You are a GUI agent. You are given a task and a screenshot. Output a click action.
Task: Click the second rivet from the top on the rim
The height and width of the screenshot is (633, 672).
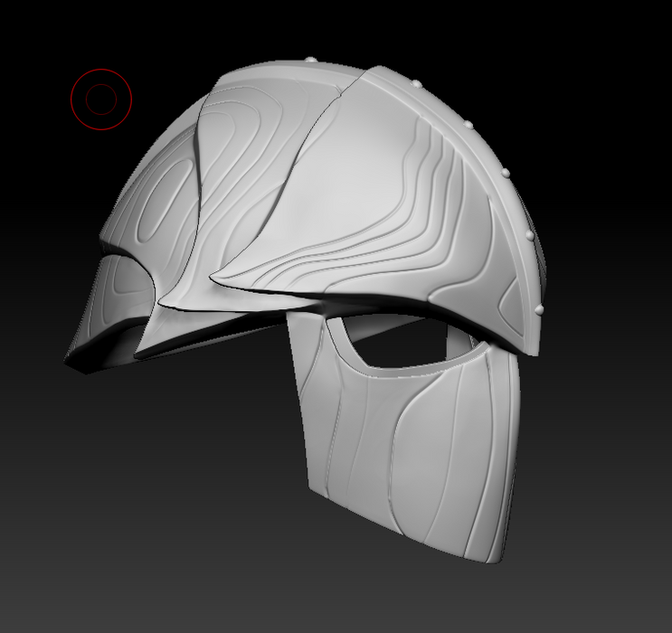(x=418, y=85)
